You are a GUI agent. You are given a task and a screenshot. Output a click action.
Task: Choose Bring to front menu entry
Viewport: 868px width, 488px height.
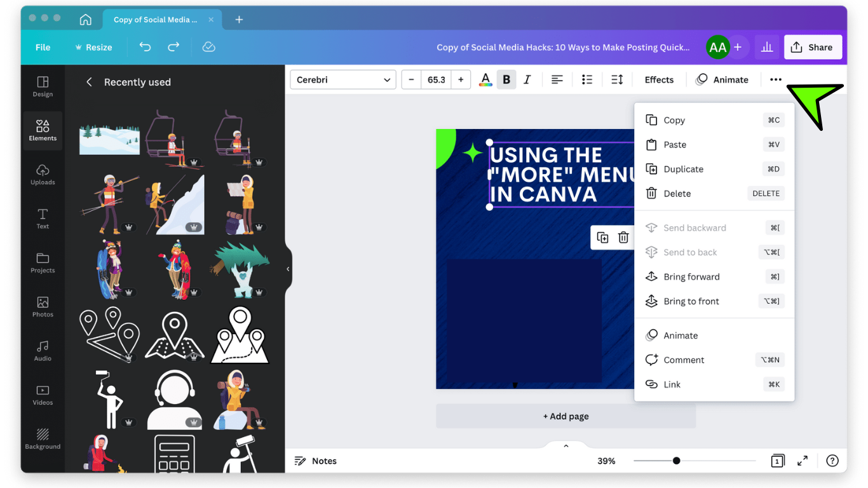pyautogui.click(x=691, y=301)
